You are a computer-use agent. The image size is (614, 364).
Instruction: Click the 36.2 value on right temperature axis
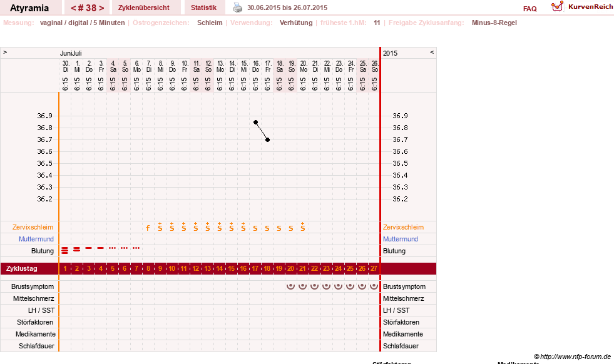(x=400, y=199)
